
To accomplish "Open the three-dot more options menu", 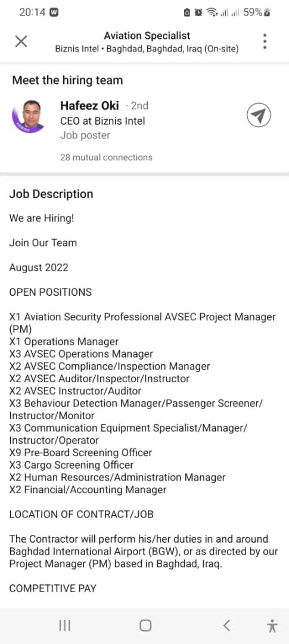I will pyautogui.click(x=265, y=42).
